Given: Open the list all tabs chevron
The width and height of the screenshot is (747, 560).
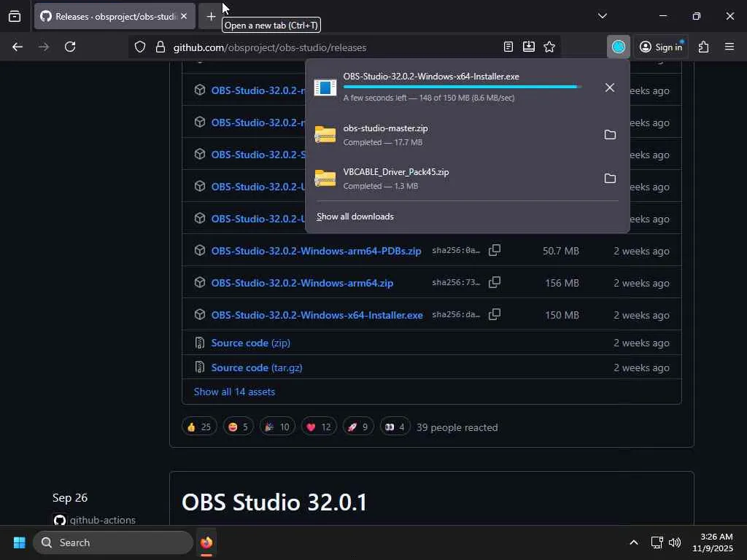Looking at the screenshot, I should 602,16.
